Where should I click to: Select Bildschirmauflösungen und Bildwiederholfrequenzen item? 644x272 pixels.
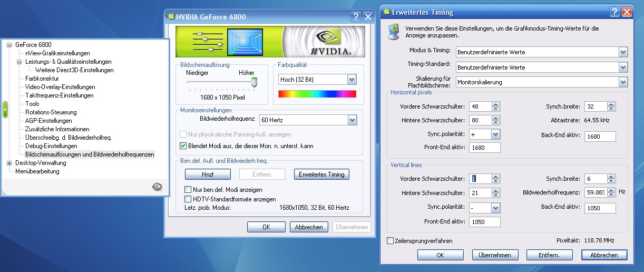point(90,154)
